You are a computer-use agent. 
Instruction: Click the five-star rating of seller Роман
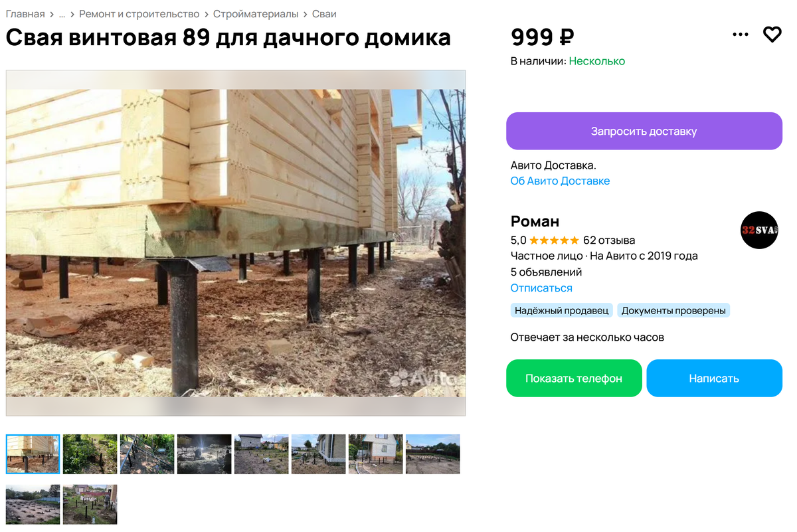tap(554, 240)
